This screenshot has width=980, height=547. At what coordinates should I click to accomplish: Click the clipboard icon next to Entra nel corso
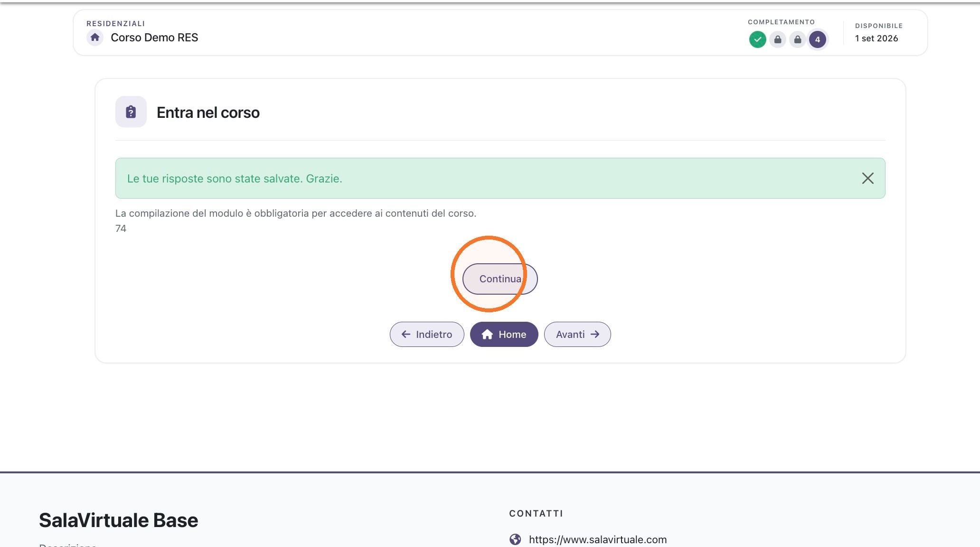coord(131,112)
